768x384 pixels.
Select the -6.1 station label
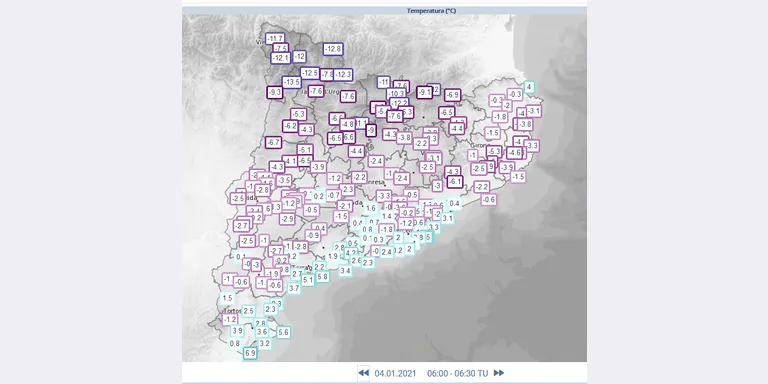[455, 182]
